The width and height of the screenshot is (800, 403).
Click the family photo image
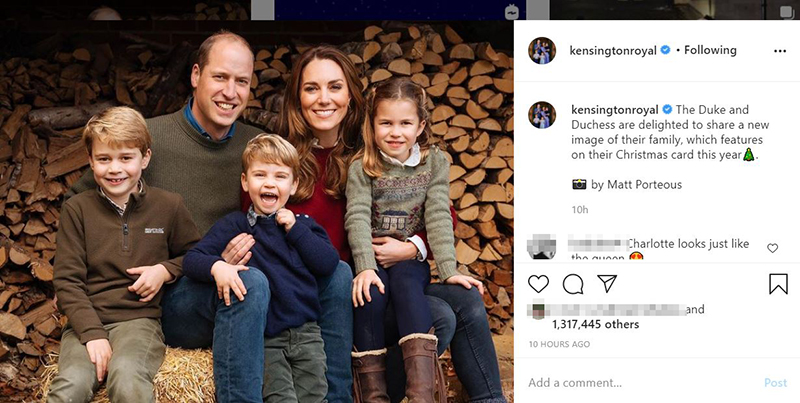[x=258, y=210]
